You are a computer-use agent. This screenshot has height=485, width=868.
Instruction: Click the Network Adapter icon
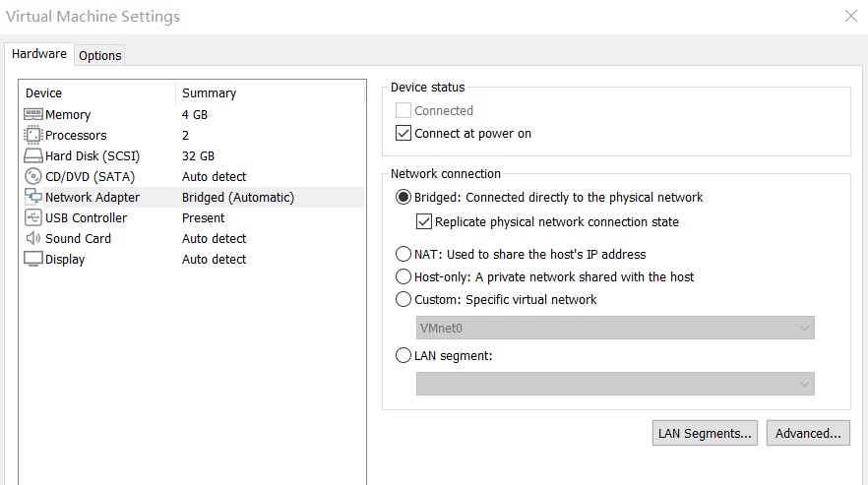click(x=33, y=197)
